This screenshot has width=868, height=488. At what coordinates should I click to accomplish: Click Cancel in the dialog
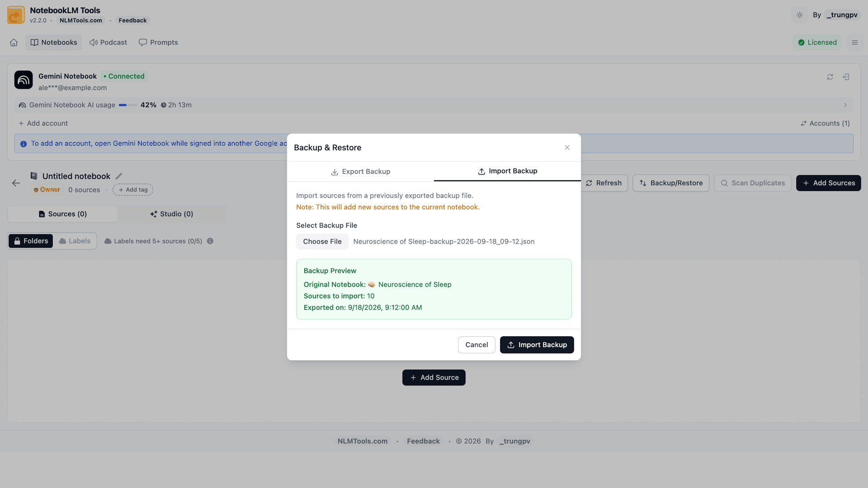pos(476,345)
